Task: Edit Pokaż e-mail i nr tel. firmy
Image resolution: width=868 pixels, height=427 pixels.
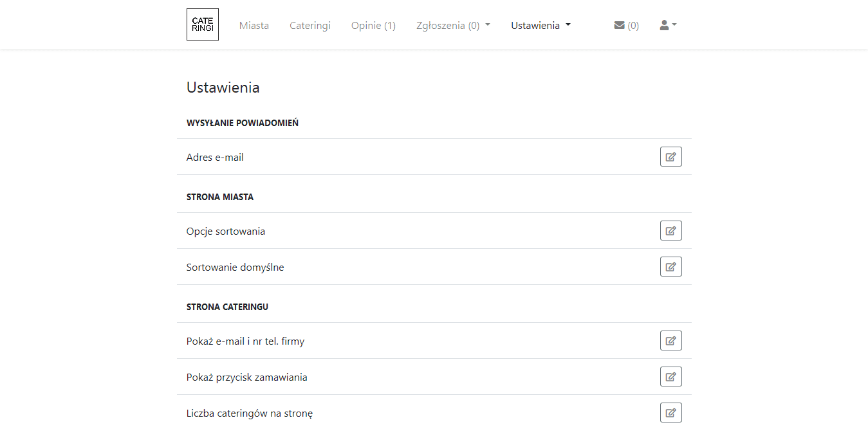Action: (x=670, y=341)
